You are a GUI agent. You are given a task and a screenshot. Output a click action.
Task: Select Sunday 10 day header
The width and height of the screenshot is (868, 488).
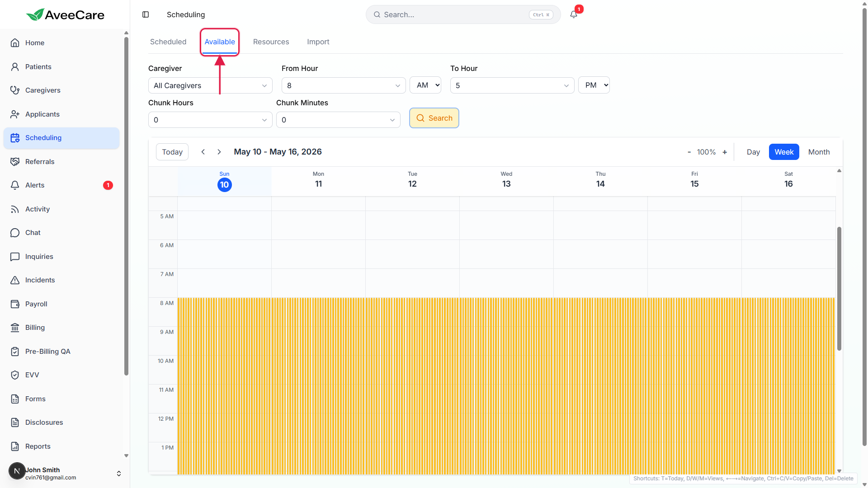point(224,181)
